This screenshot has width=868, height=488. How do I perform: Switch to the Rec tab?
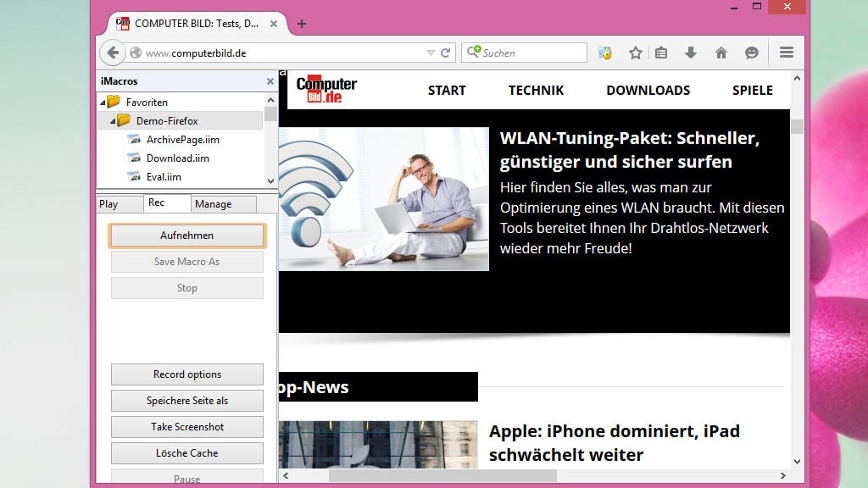pyautogui.click(x=167, y=203)
